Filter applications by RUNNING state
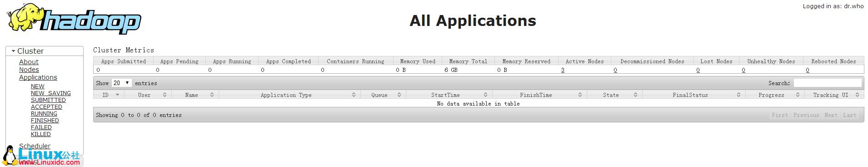The image size is (868, 167). click(44, 114)
